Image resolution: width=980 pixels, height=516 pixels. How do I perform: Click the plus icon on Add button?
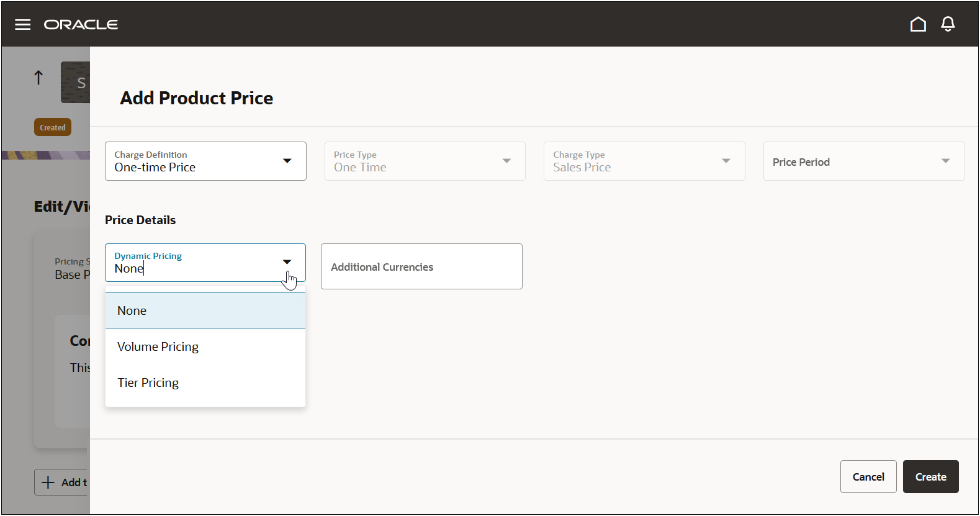pos(48,482)
